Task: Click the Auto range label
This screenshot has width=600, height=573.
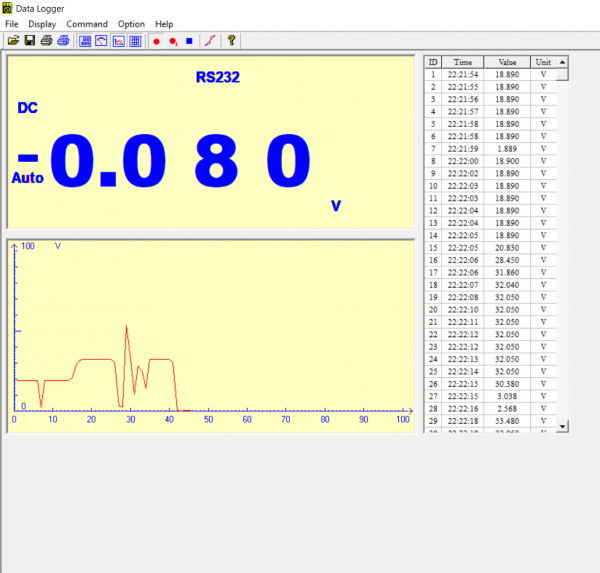Action: click(x=28, y=178)
